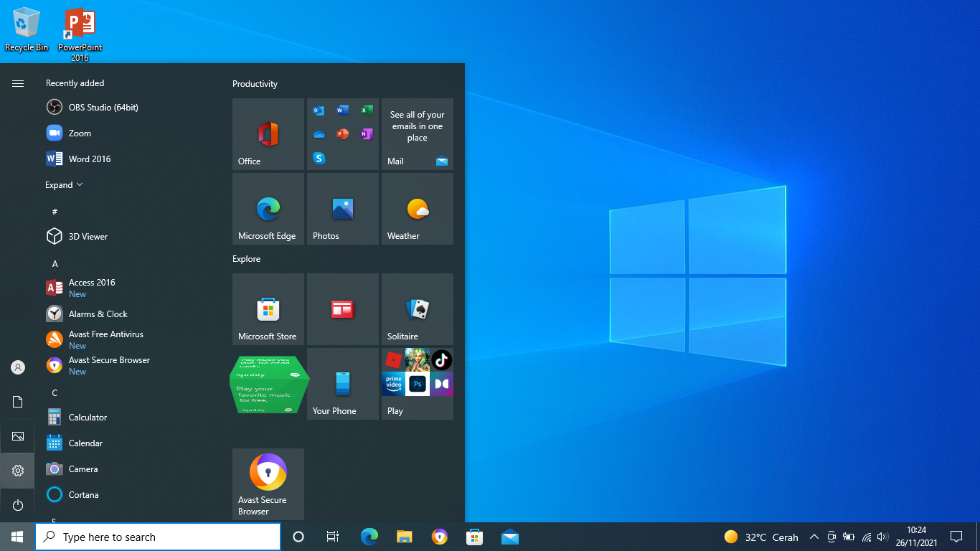This screenshot has width=980, height=551.
Task: Open Avast Free Antivirus from app list
Action: click(128, 340)
